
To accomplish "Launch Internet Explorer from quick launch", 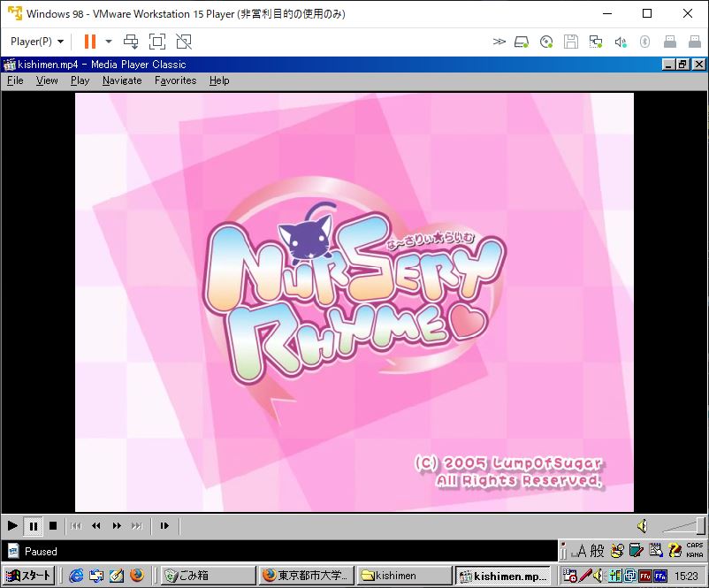I will point(76,576).
